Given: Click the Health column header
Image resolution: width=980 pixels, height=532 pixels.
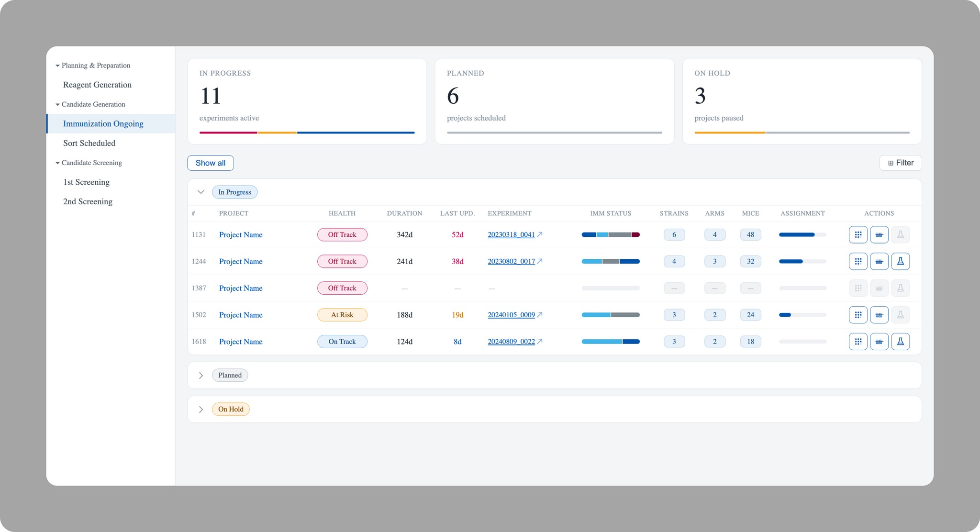Looking at the screenshot, I should pos(342,213).
